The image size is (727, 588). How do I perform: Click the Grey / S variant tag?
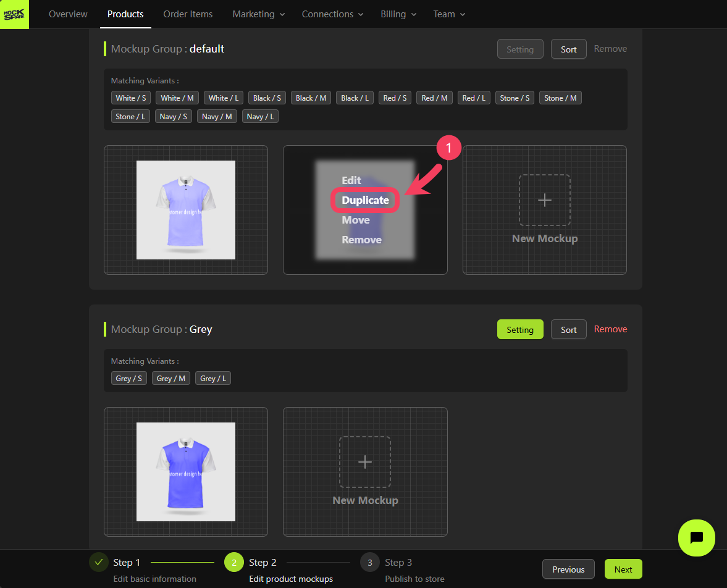(x=129, y=379)
